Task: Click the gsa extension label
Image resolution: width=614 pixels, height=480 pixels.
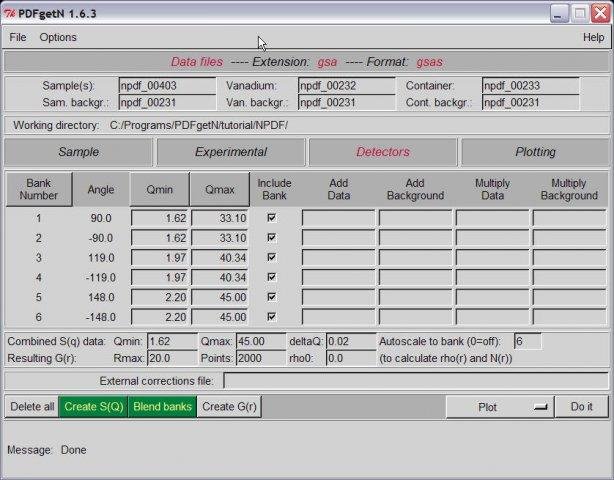Action: (x=327, y=62)
